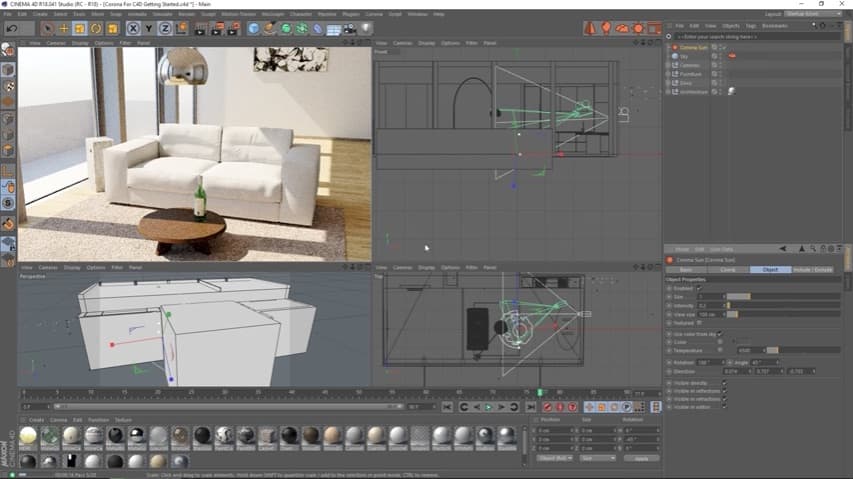Open the Objects menu in Object Manager

pyautogui.click(x=731, y=26)
